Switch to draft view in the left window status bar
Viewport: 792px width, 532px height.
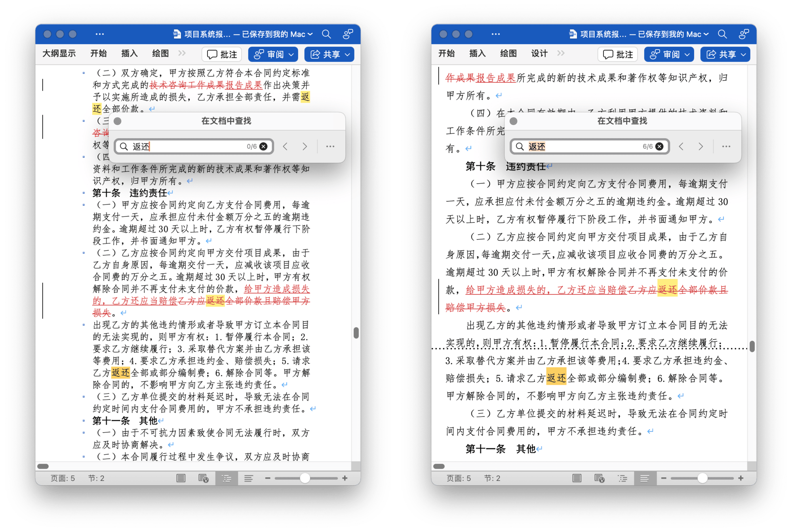click(249, 478)
